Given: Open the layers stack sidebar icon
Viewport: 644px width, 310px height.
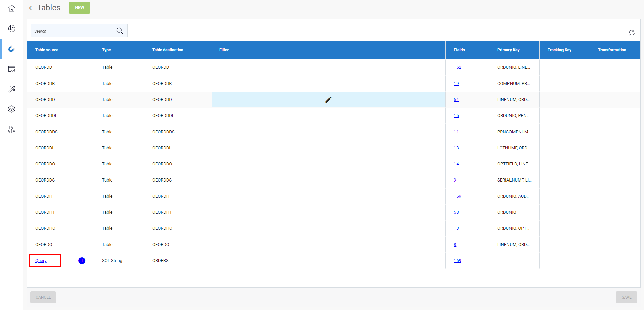Looking at the screenshot, I should (x=12, y=109).
